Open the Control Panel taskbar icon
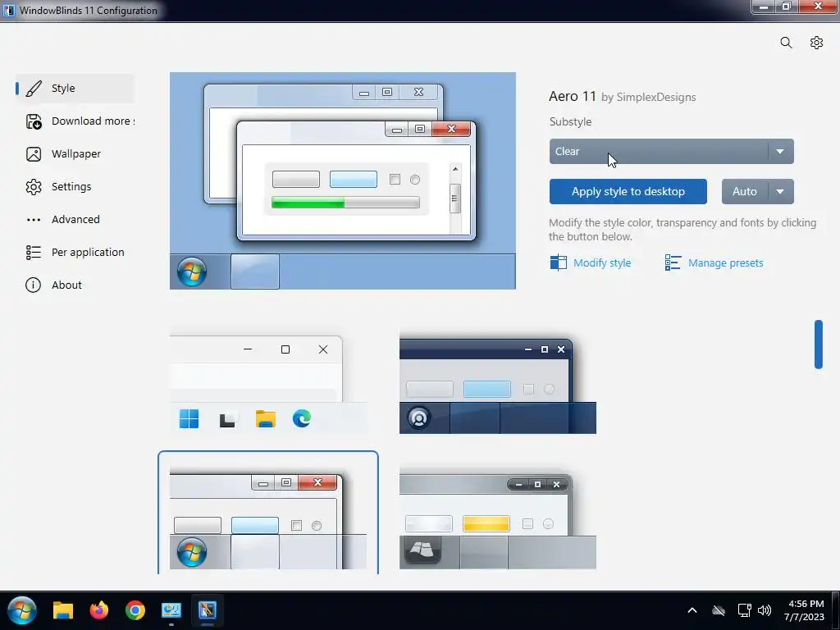The width and height of the screenshot is (840, 630). pyautogui.click(x=171, y=610)
